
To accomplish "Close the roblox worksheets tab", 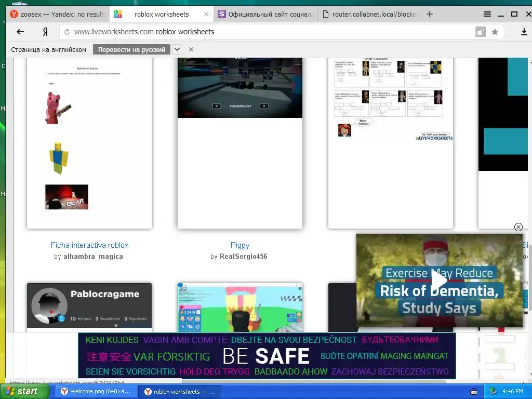I will [206, 14].
